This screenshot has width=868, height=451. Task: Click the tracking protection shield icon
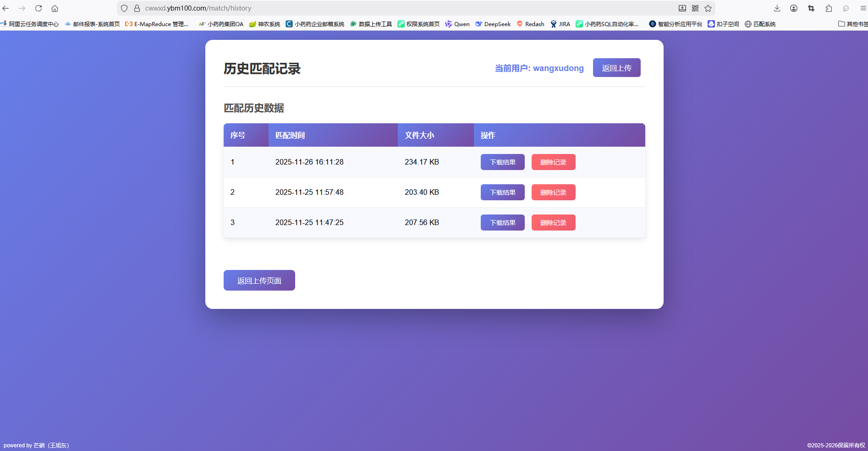pyautogui.click(x=124, y=8)
